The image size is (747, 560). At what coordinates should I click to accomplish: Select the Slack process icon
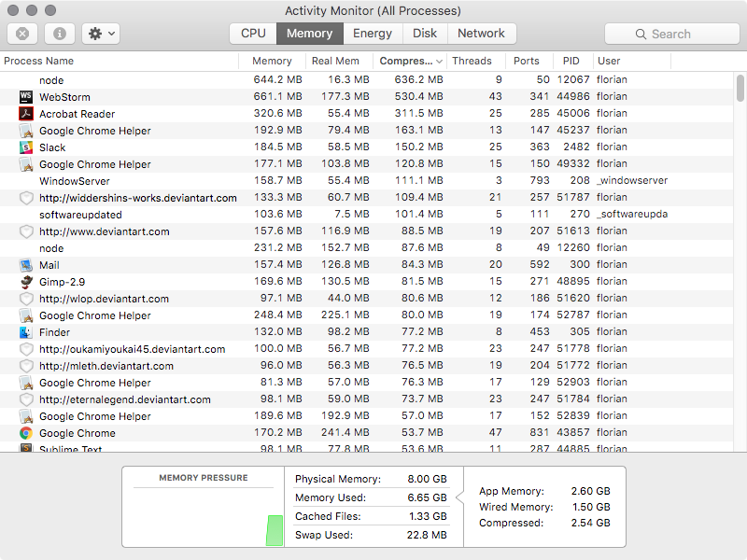coord(26,147)
